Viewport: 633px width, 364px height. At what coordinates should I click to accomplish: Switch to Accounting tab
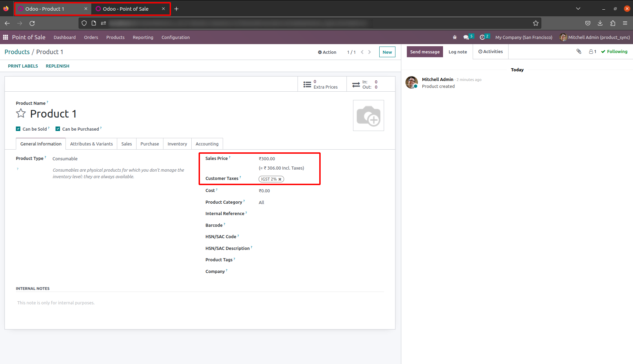[207, 144]
